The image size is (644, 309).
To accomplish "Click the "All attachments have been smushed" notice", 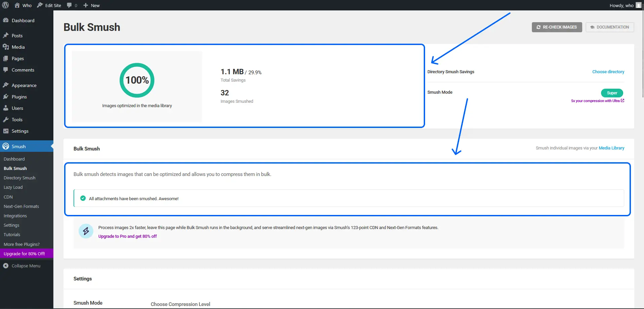I will (x=349, y=198).
